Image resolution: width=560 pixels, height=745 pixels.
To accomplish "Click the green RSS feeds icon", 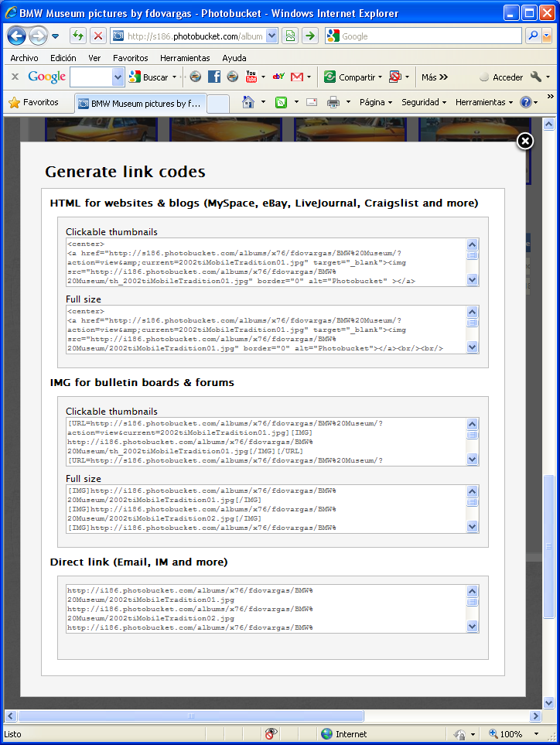I will coord(282,102).
